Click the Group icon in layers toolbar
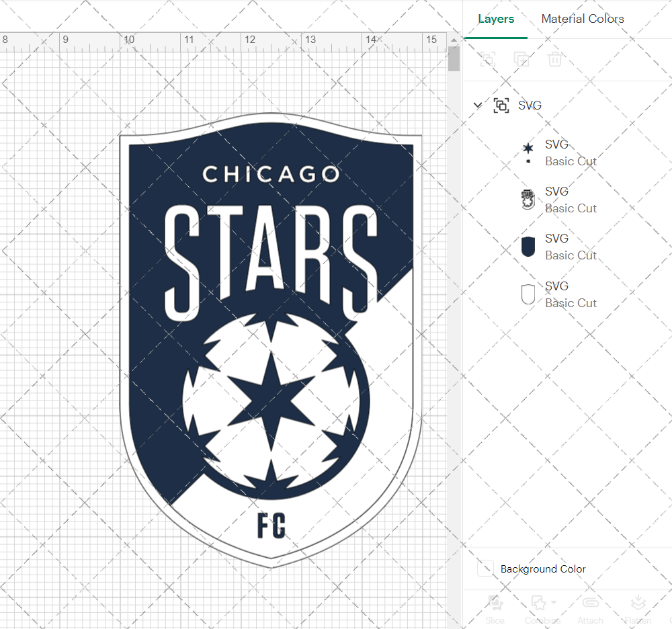 487,59
